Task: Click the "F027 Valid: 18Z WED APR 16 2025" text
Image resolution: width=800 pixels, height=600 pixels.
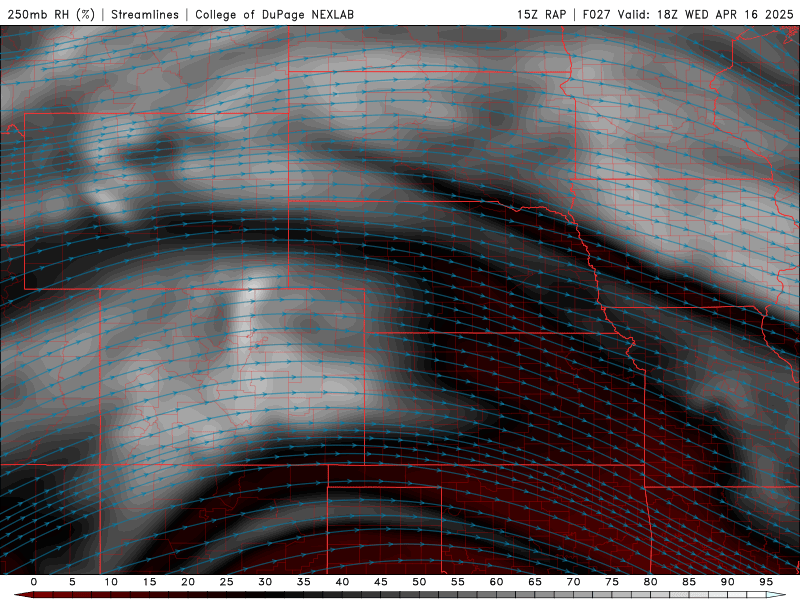Action: [x=688, y=14]
